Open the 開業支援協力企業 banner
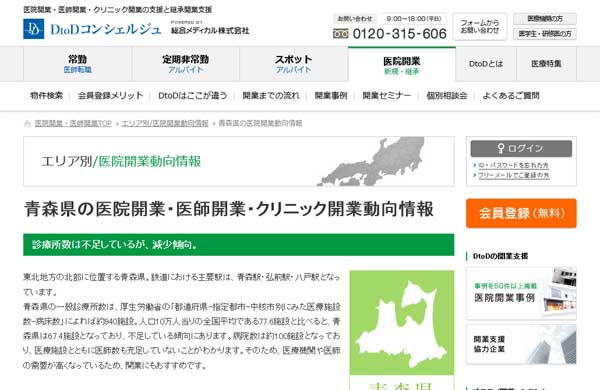Image resolution: width=600 pixels, height=390 pixels. (x=521, y=344)
